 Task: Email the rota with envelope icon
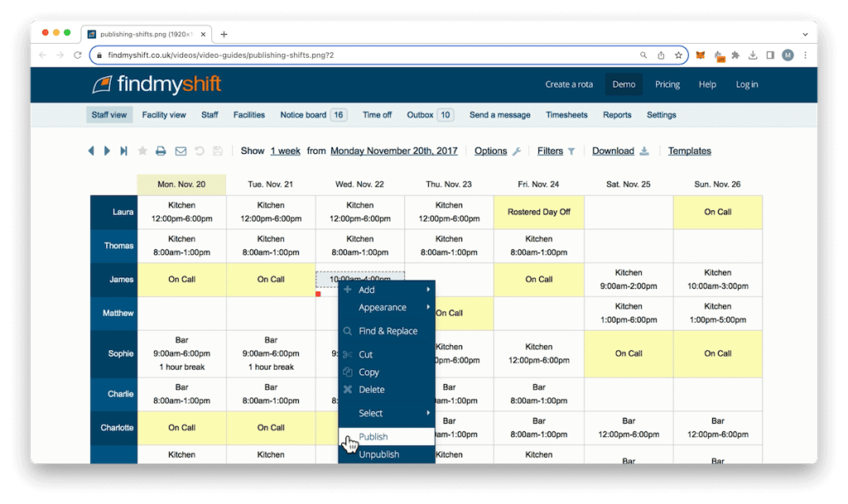tap(181, 151)
